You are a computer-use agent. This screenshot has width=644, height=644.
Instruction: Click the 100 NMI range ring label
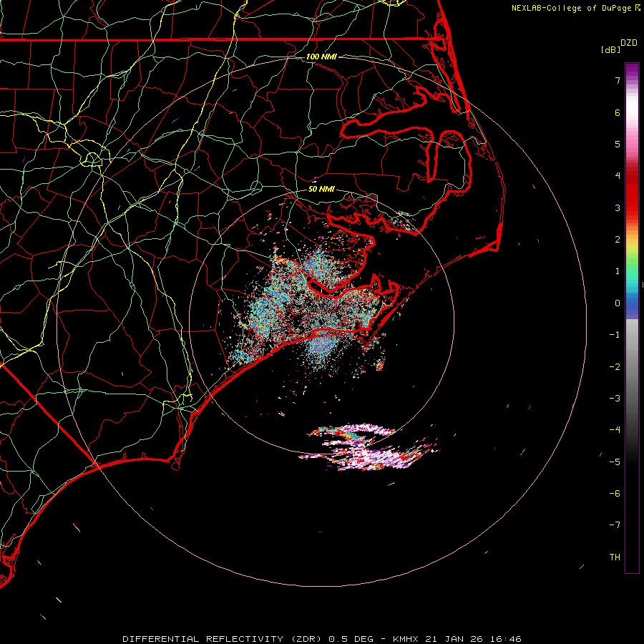pyautogui.click(x=321, y=57)
